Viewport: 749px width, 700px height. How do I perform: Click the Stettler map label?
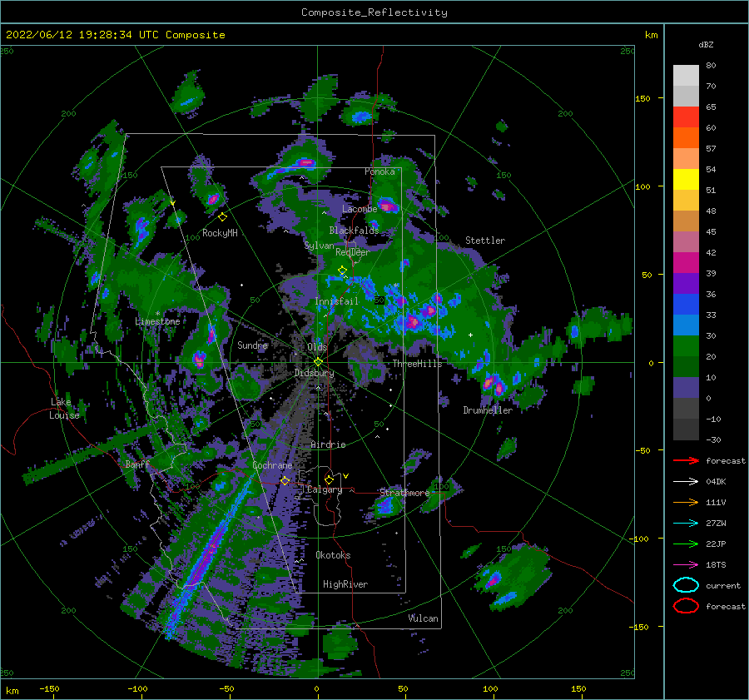(x=485, y=241)
